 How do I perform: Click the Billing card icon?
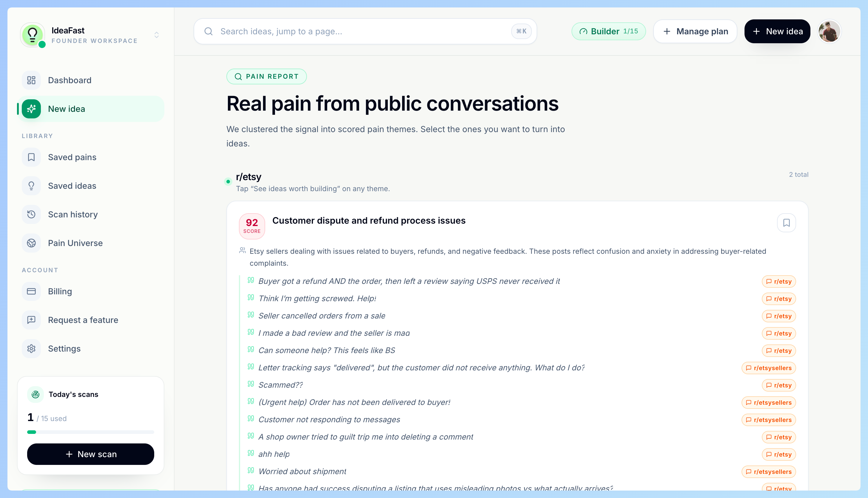31,291
